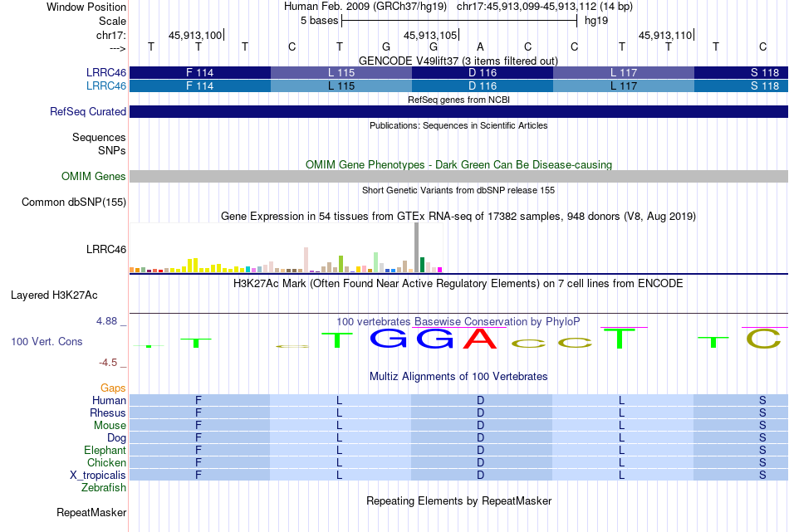Click the GENCODE V49lift37 track title
Viewport: 789px width, 532px height.
(x=458, y=61)
